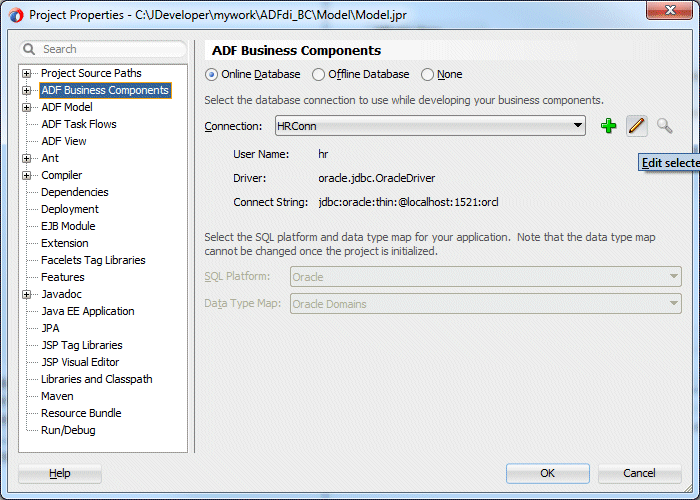Screen dimensions: 700x500
Task: Select Javadoc in the tree
Action: pyautogui.click(x=62, y=294)
